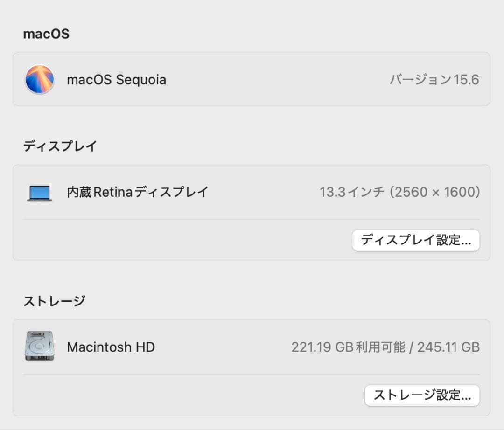Click the macOS Sequoia logo icon

click(x=40, y=79)
